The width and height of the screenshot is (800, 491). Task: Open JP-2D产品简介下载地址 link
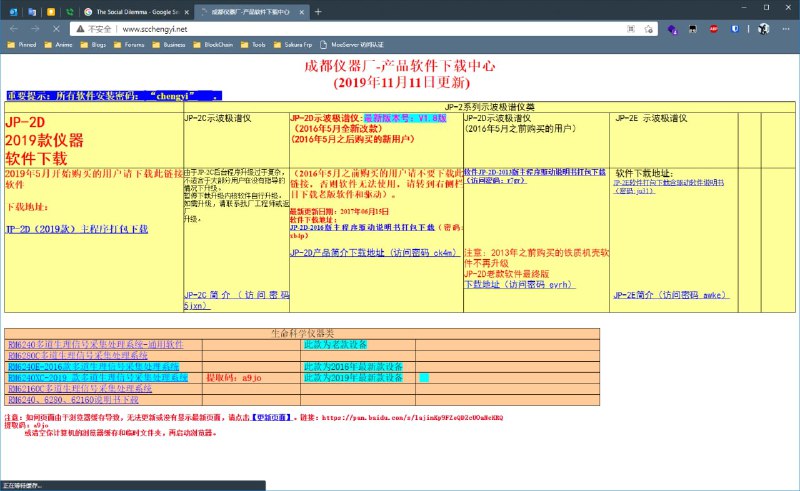click(373, 253)
